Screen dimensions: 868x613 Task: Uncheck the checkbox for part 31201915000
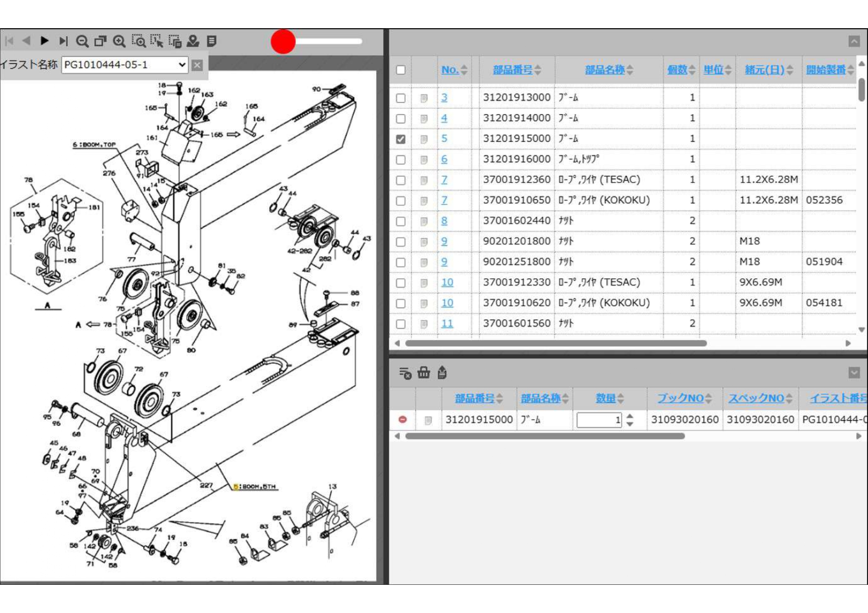coord(401,139)
